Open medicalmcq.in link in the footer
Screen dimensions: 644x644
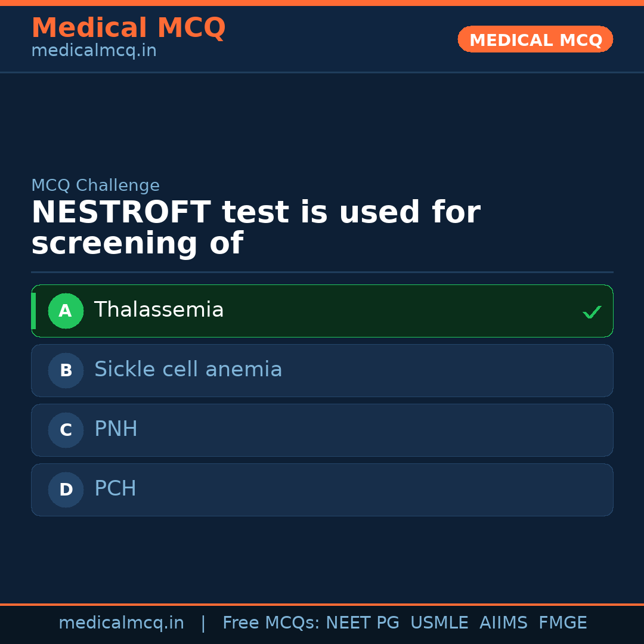point(121,623)
